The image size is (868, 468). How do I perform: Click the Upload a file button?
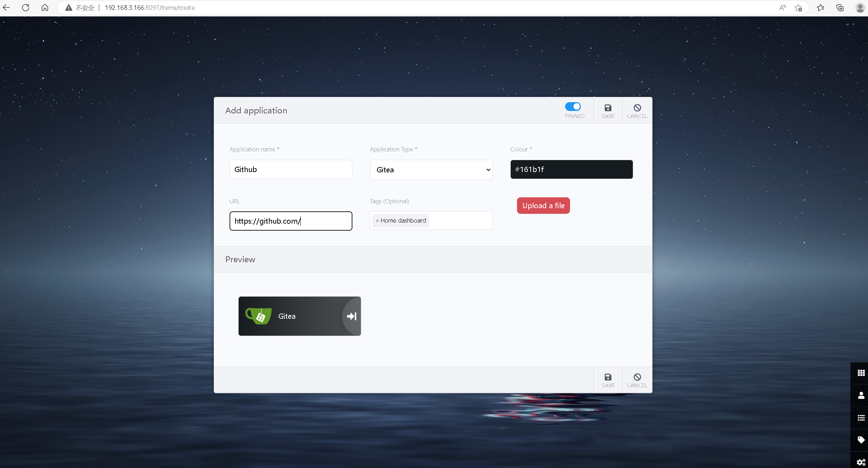pos(543,205)
